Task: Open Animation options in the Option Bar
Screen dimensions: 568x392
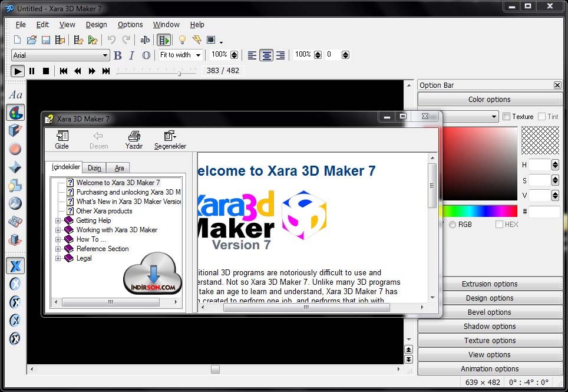Action: tap(490, 369)
